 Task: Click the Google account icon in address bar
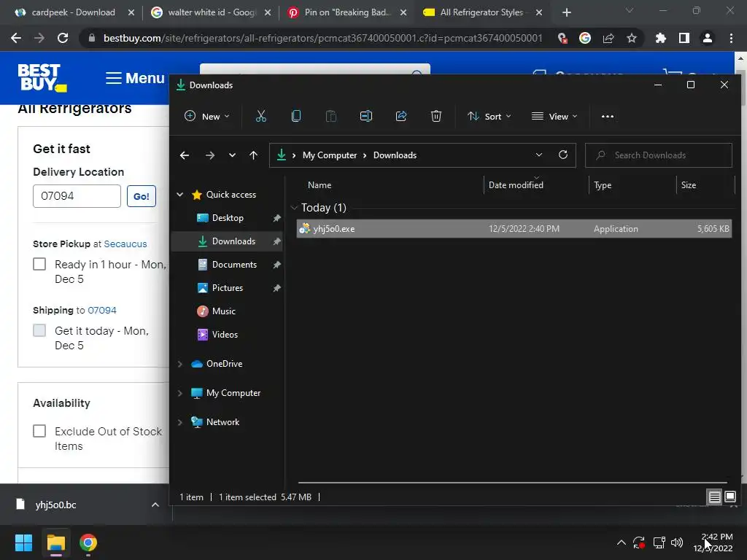[585, 38]
